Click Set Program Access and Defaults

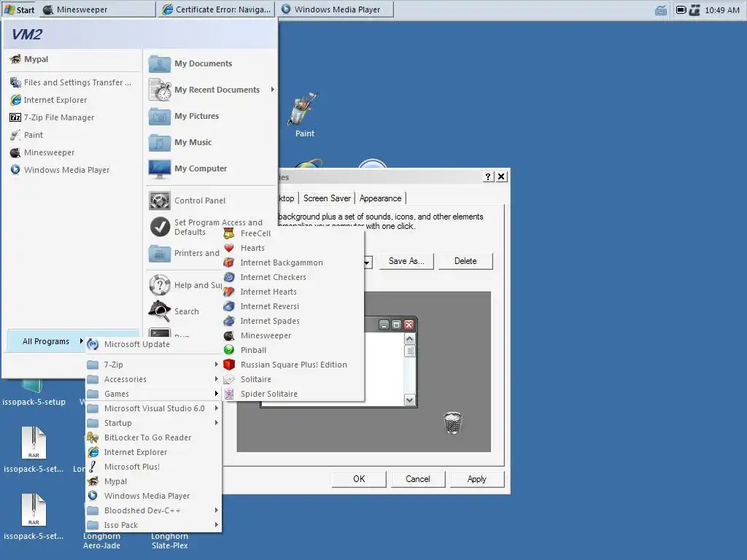point(211,227)
